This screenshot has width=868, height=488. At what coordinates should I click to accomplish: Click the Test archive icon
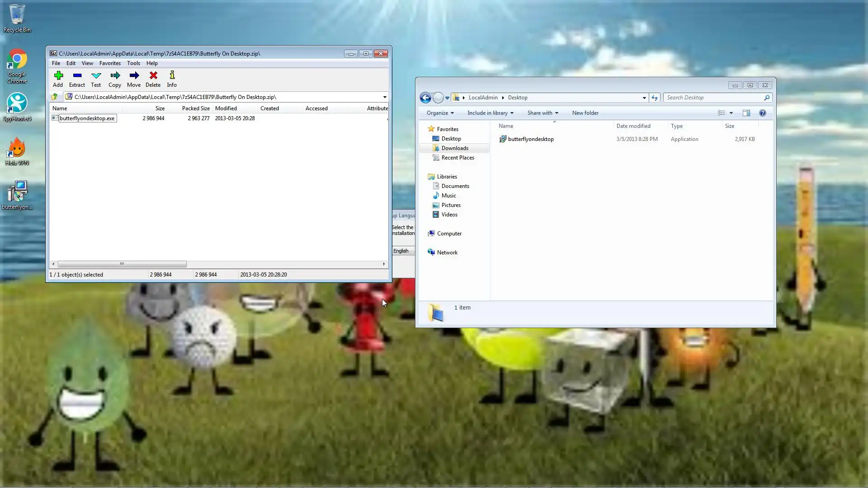[x=96, y=79]
